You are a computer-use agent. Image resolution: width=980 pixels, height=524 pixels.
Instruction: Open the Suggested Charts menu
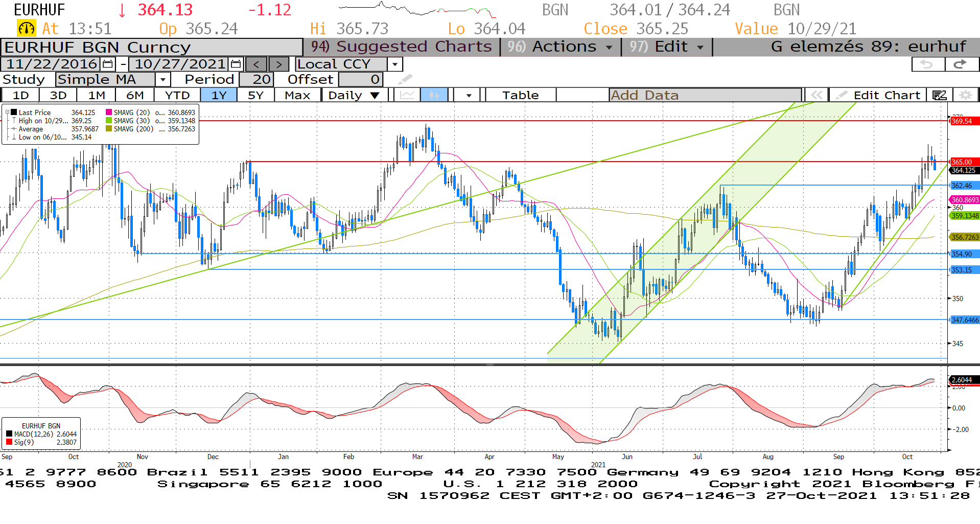point(402,47)
